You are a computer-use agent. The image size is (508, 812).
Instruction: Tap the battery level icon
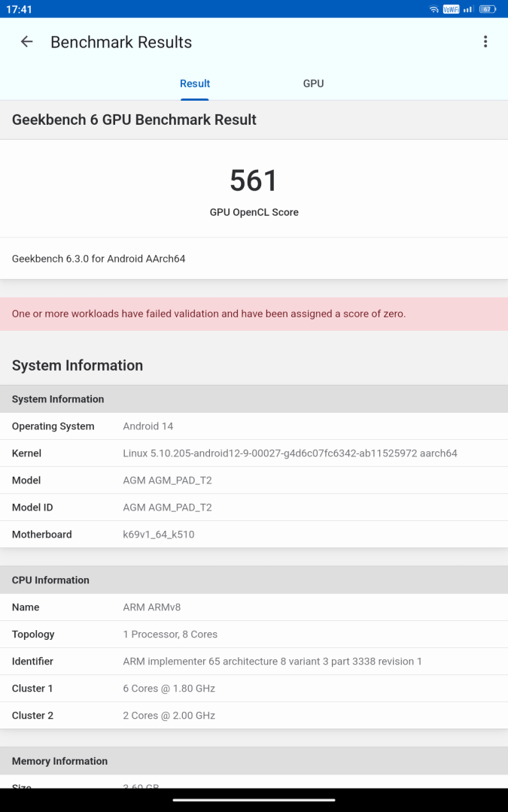487,9
